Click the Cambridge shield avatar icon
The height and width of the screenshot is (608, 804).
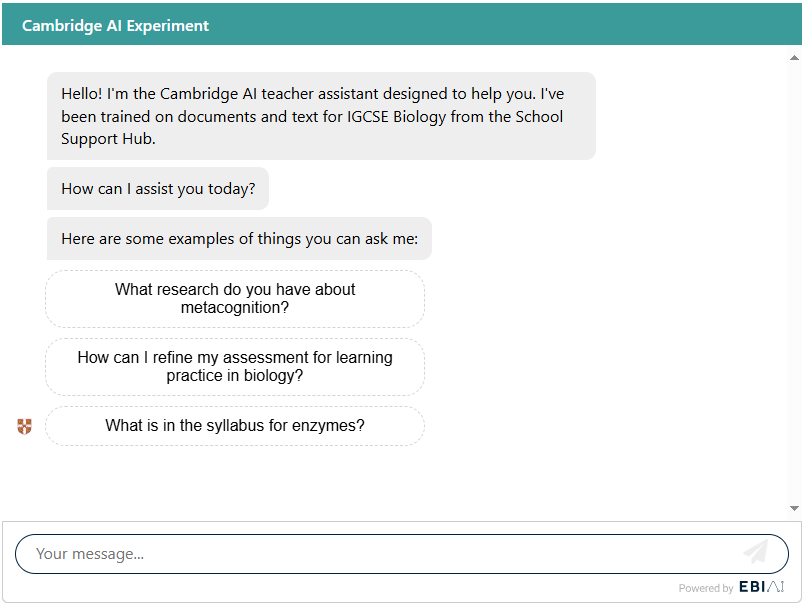25,427
